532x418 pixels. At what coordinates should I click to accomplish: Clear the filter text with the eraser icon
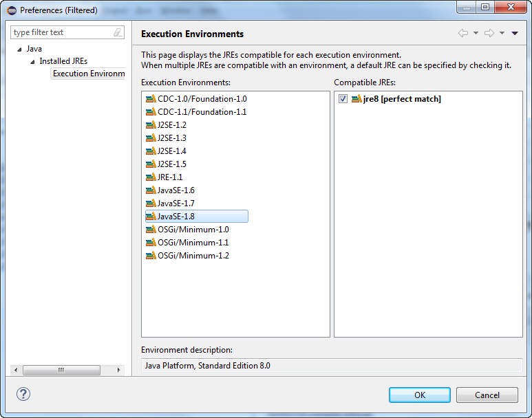pyautogui.click(x=118, y=32)
